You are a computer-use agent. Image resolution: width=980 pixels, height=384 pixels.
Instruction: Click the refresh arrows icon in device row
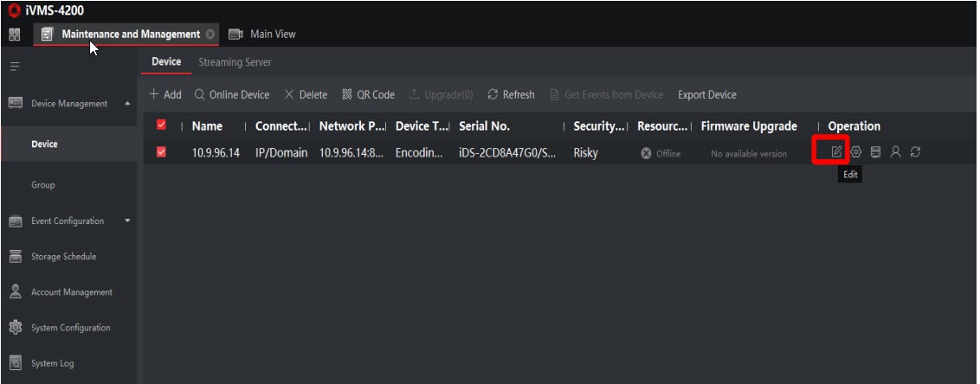point(915,153)
